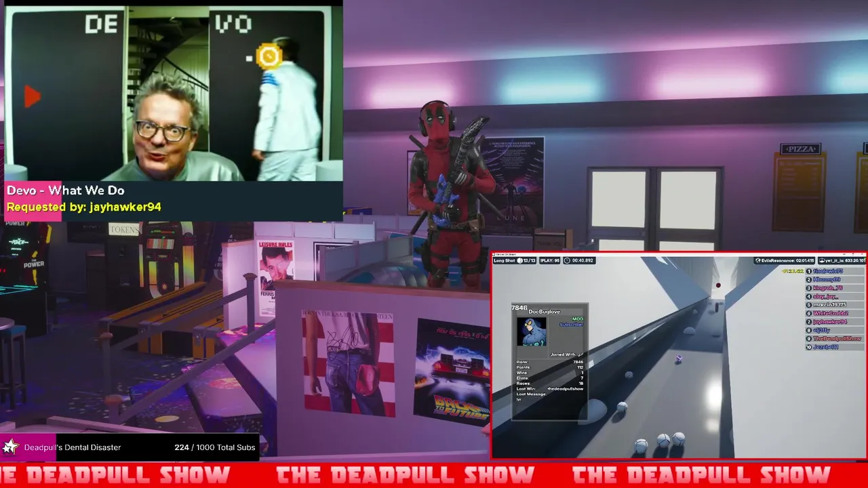Click the Points row on player card
The image size is (868, 488).
click(550, 367)
